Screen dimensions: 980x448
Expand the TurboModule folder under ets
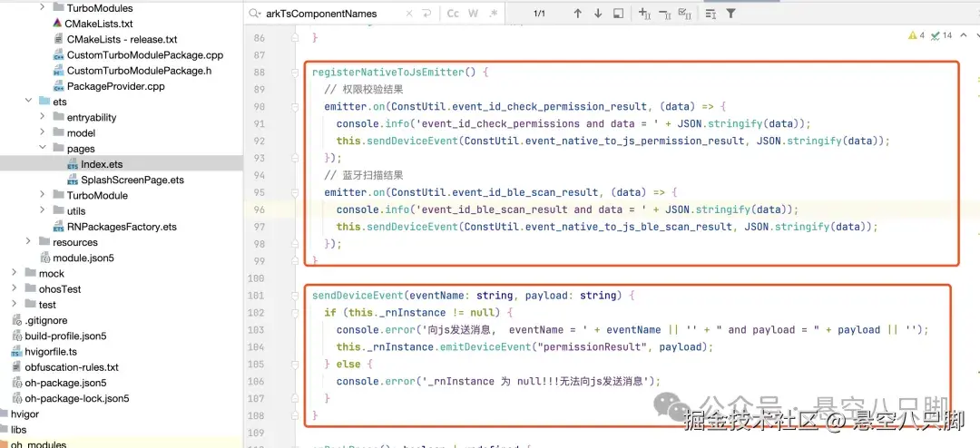(x=42, y=195)
